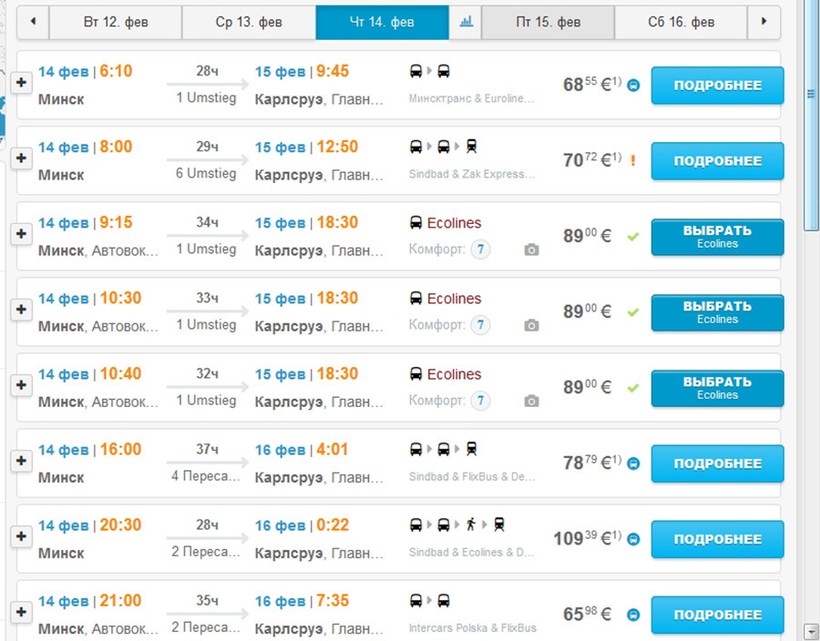Click the price chart icon in date bar
The height and width of the screenshot is (641, 820).
[x=466, y=21]
